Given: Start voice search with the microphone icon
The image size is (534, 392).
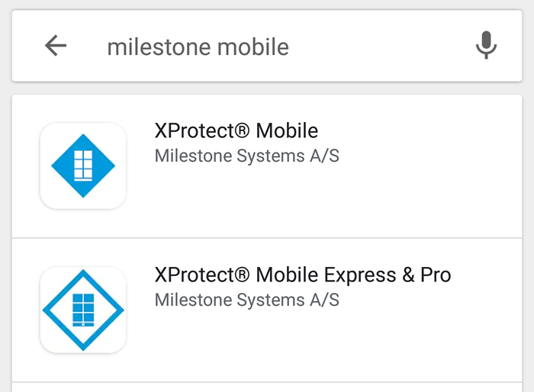Looking at the screenshot, I should click(486, 46).
